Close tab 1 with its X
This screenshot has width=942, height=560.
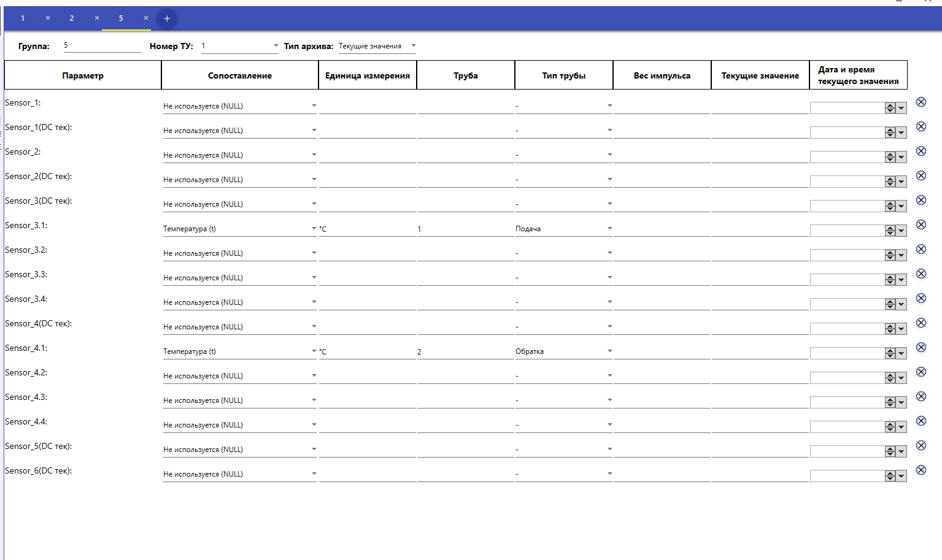[x=48, y=18]
